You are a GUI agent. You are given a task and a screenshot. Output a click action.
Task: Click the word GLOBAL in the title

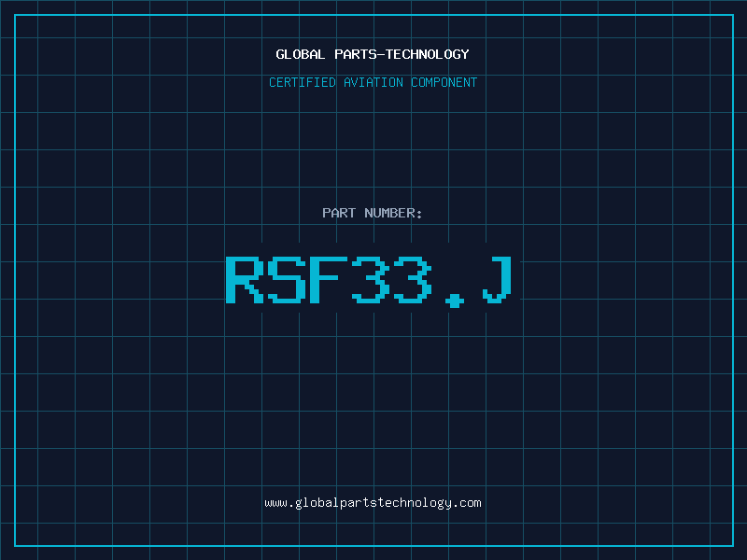[x=300, y=54]
